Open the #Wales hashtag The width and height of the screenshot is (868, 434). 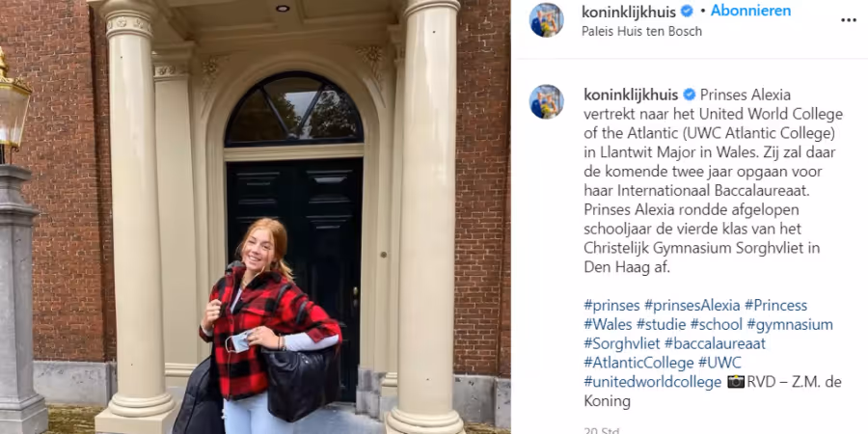608,324
